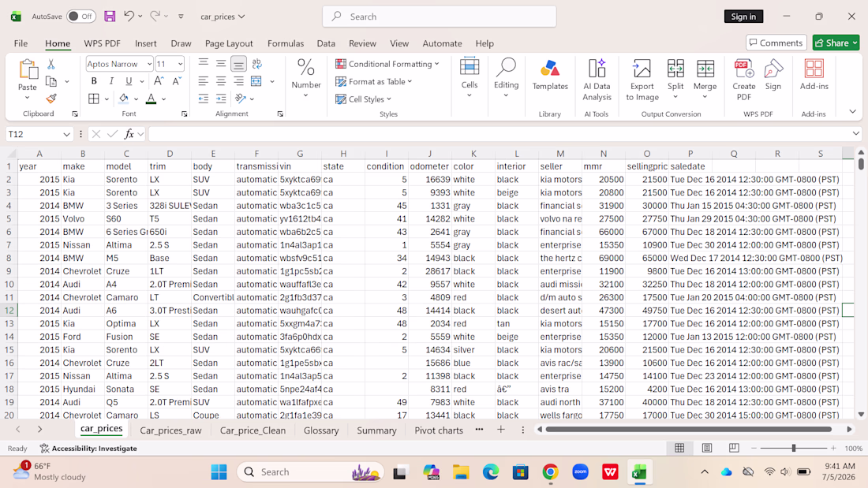
Task: Switch to Page Layout view in status bar
Action: point(706,448)
